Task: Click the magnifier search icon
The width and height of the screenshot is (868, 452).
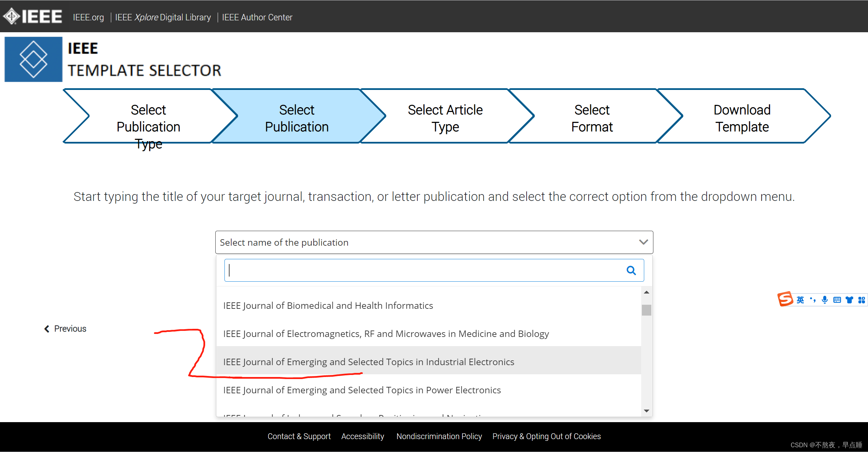Action: [x=631, y=270]
